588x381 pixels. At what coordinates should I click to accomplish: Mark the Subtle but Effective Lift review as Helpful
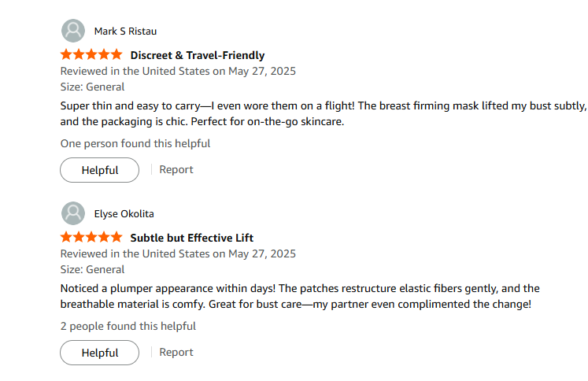100,353
